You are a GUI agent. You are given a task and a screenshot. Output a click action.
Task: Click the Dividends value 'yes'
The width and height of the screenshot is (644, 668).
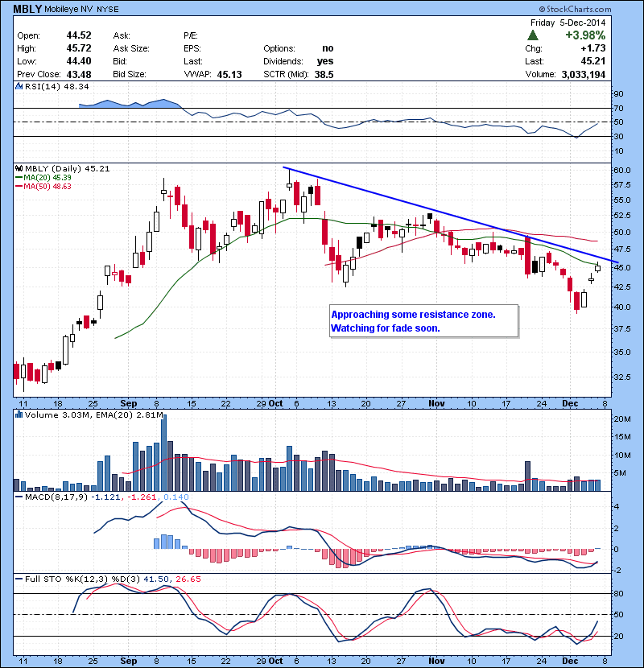tap(325, 61)
